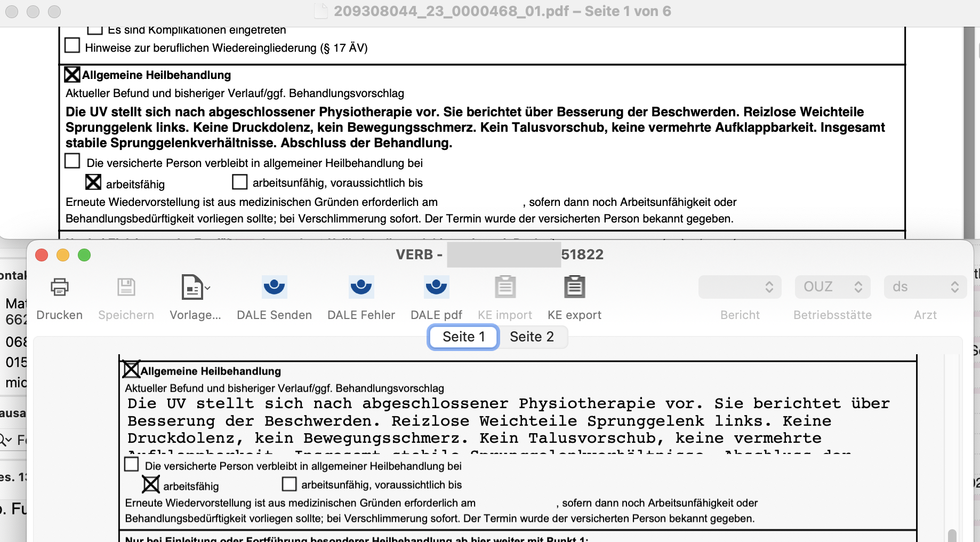The width and height of the screenshot is (980, 542).
Task: Click the DALE pdf icon
Action: coord(436,287)
